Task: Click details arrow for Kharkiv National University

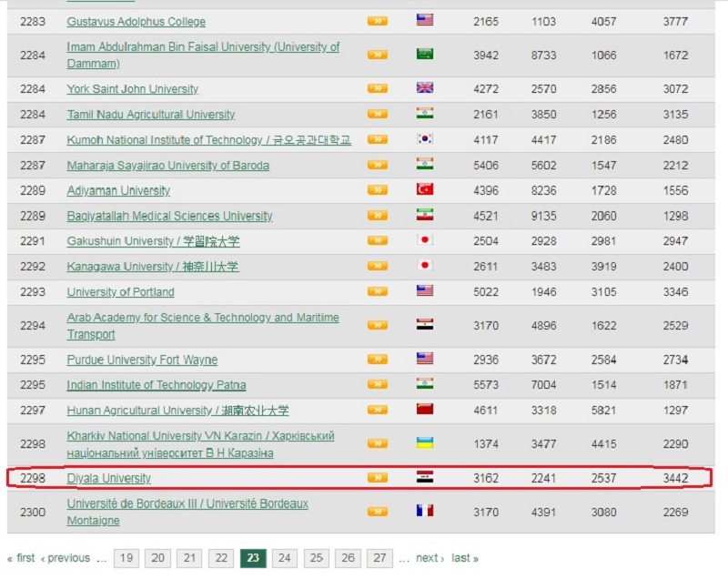Action: point(378,443)
